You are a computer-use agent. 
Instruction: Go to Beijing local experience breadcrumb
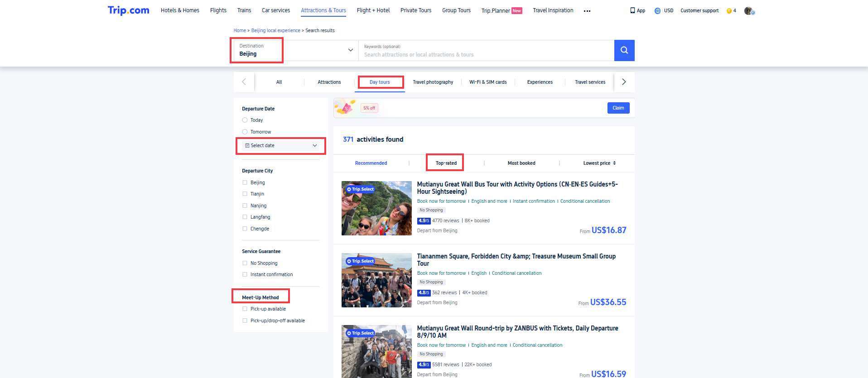point(275,31)
